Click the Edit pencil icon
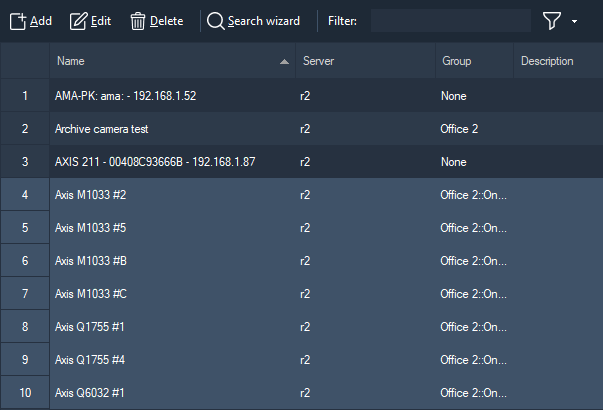The width and height of the screenshot is (603, 410). (78, 21)
